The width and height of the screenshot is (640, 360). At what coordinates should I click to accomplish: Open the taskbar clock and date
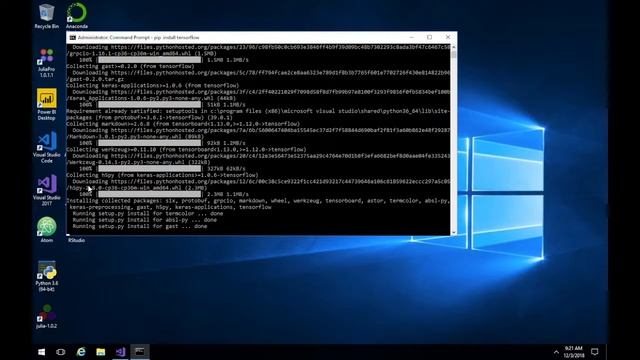pos(573,352)
